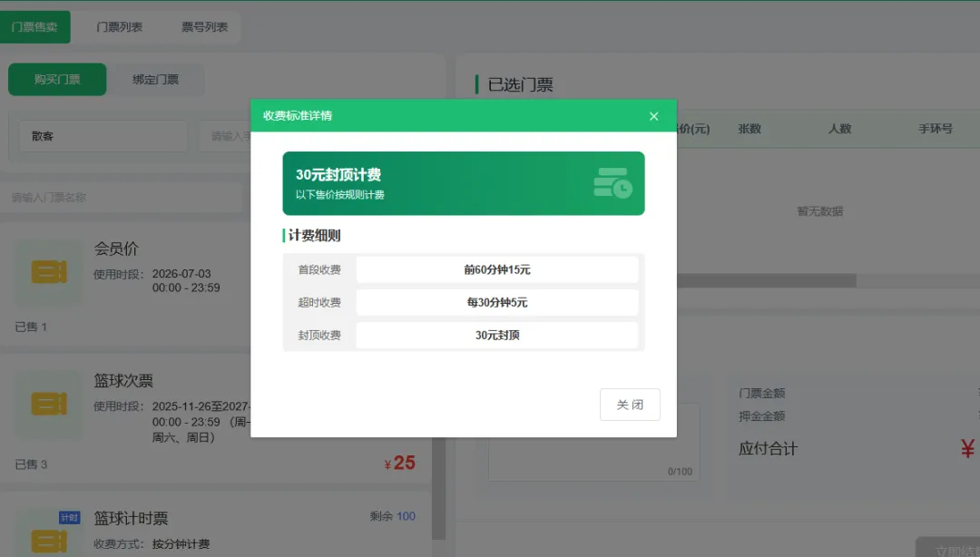Click the 封顶收费 label
The image size is (980, 557).
[x=319, y=335]
